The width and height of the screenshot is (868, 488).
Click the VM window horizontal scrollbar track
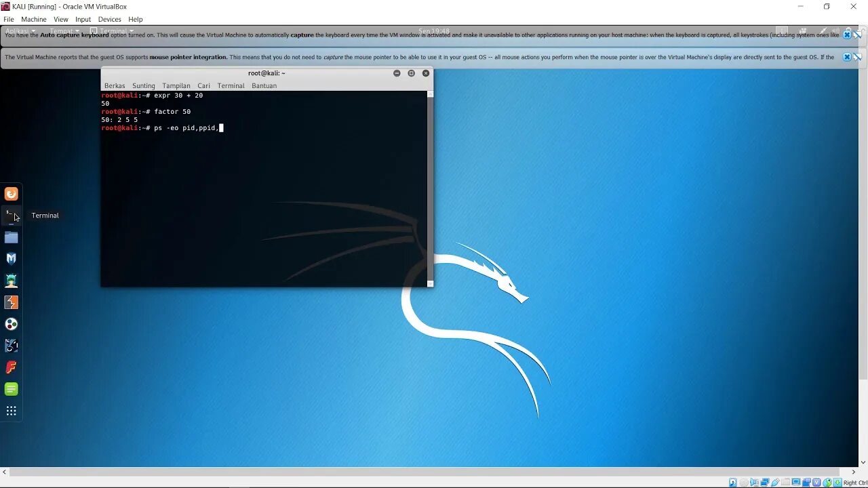(429, 472)
